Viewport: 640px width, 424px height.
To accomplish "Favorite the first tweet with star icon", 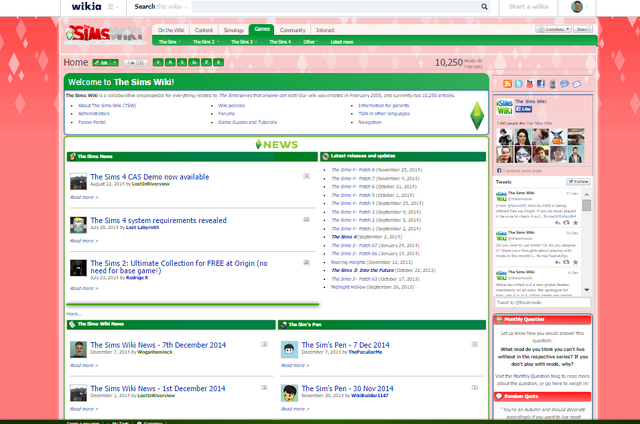I will pos(576,223).
